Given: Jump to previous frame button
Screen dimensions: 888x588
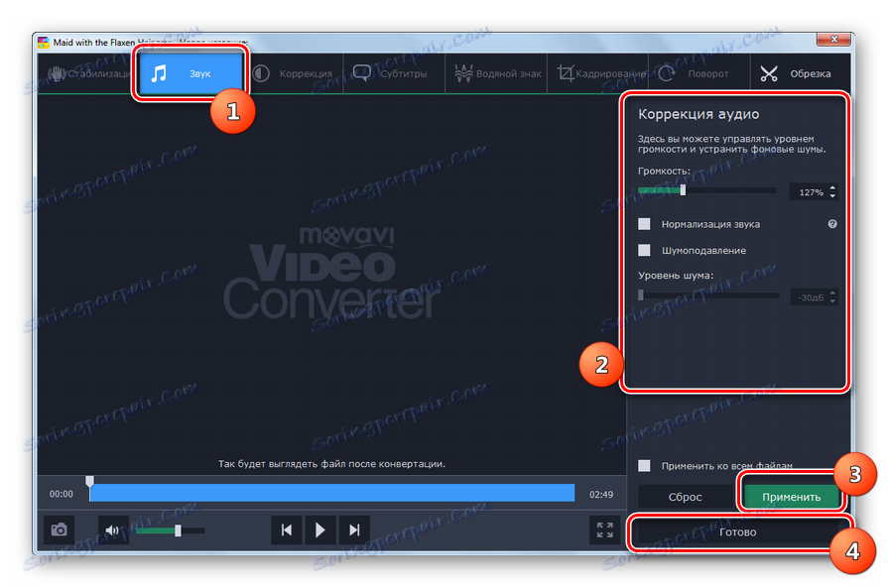Looking at the screenshot, I should click(x=287, y=530).
